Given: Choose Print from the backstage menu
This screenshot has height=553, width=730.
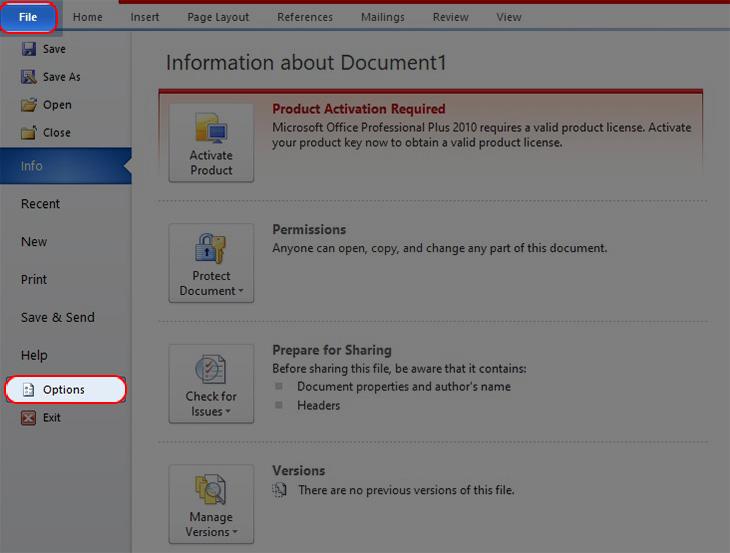Looking at the screenshot, I should tap(34, 280).
